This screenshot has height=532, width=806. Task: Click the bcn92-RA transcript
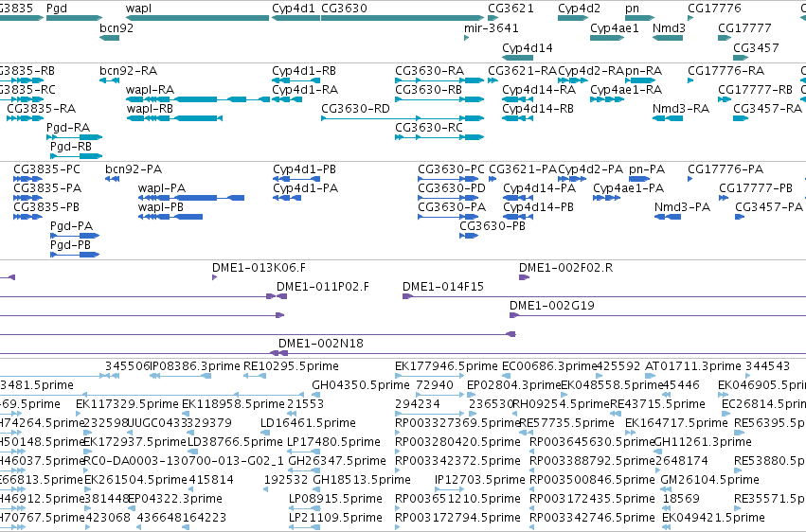coord(110,80)
